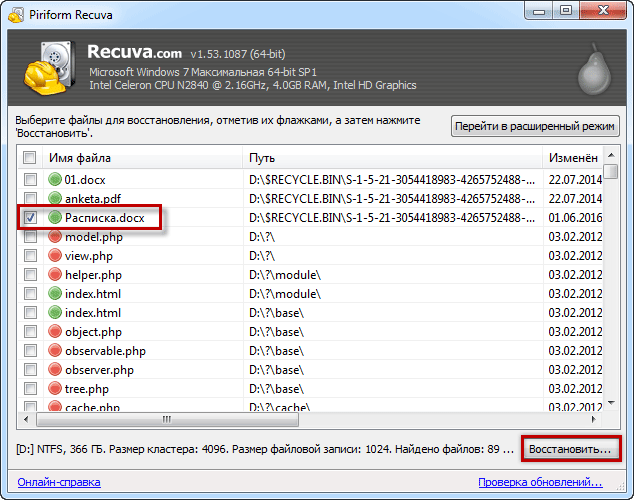The width and height of the screenshot is (634, 500).
Task: Click the file list vertical scrollbar
Action: [609, 290]
